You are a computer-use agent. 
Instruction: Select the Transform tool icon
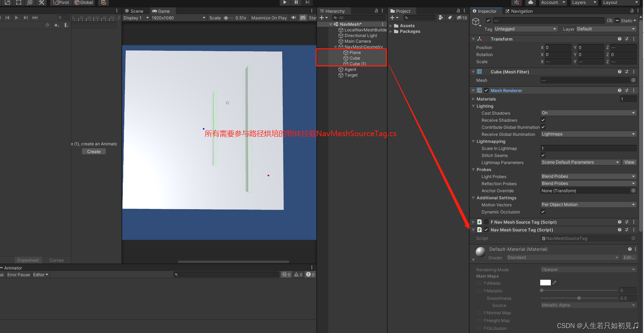click(30, 3)
